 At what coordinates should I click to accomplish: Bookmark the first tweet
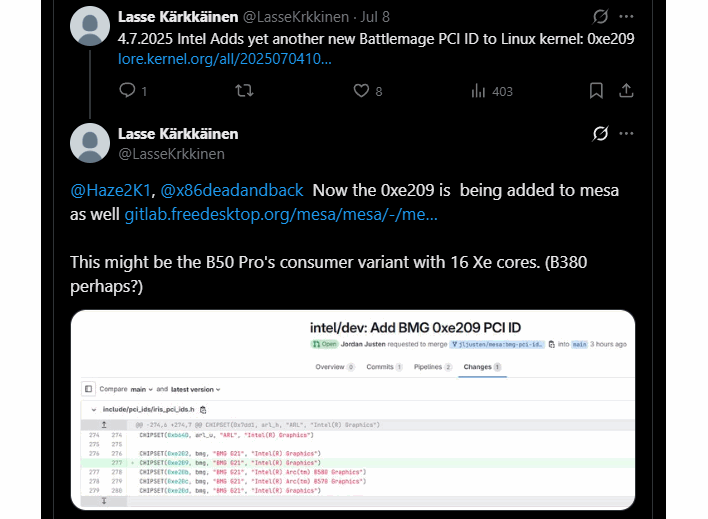click(x=596, y=91)
